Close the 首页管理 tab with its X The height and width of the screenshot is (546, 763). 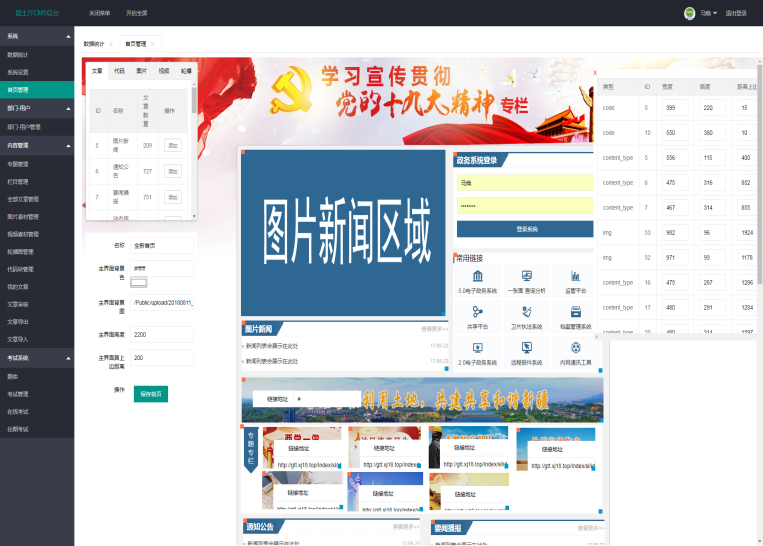152,44
